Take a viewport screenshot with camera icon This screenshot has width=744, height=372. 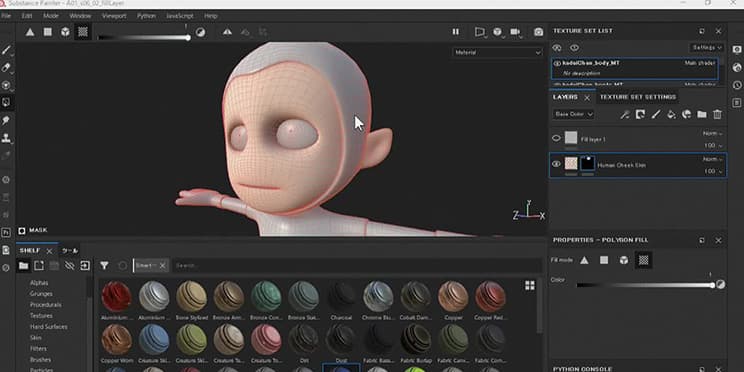[538, 32]
